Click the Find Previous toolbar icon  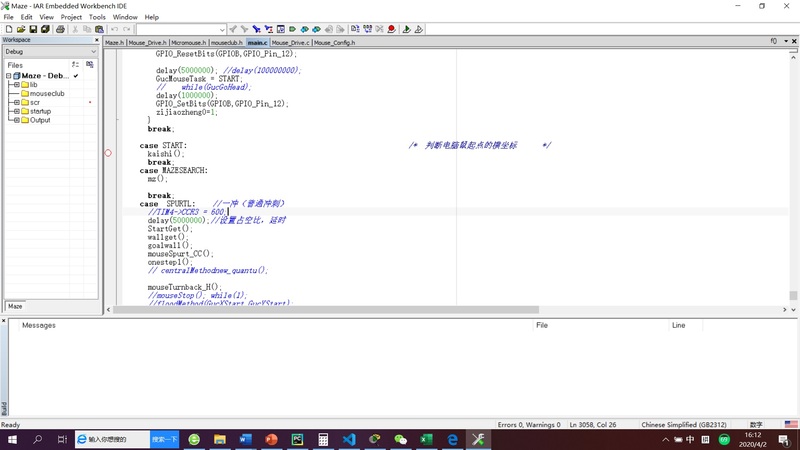tap(233, 29)
